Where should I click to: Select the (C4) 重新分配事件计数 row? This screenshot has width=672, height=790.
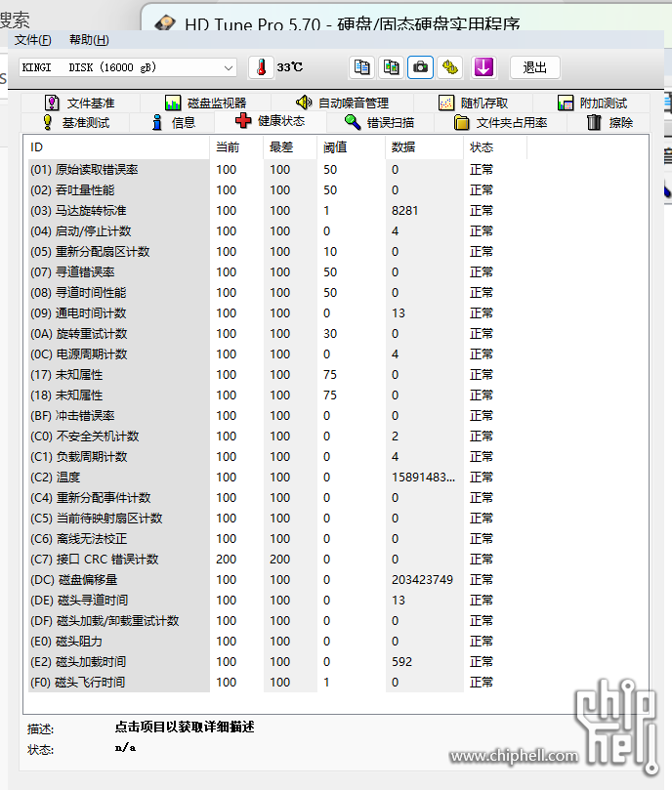277,498
